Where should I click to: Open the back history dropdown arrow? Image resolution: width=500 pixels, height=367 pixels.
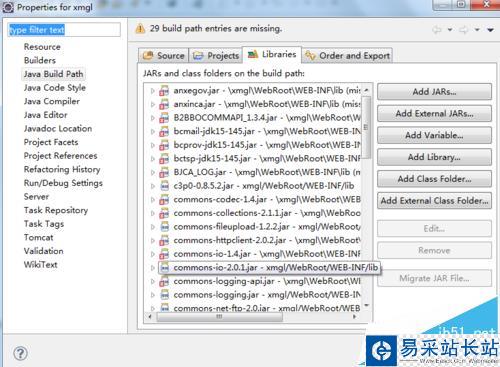coord(450,30)
